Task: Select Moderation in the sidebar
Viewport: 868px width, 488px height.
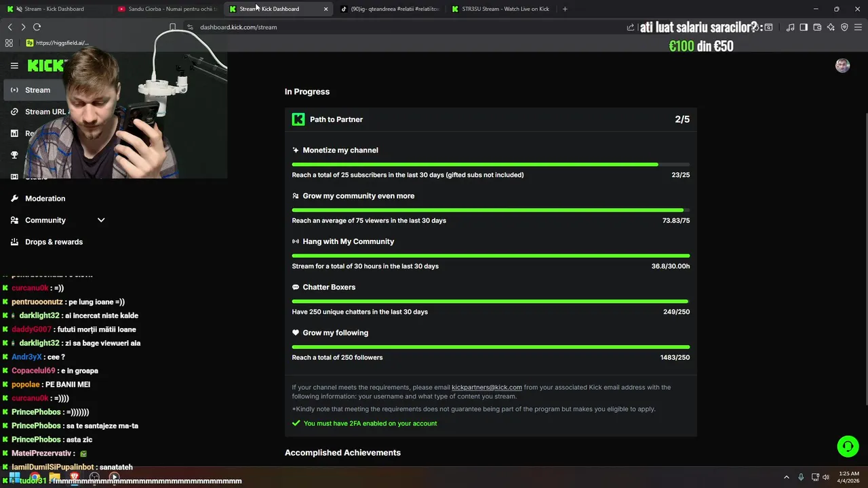Action: (45, 199)
